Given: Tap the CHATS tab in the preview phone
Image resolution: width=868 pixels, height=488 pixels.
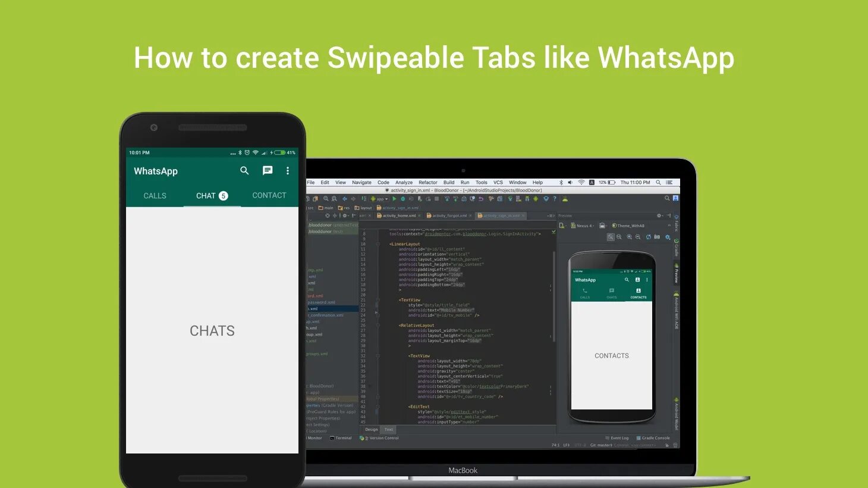Looking at the screenshot, I should point(612,293).
